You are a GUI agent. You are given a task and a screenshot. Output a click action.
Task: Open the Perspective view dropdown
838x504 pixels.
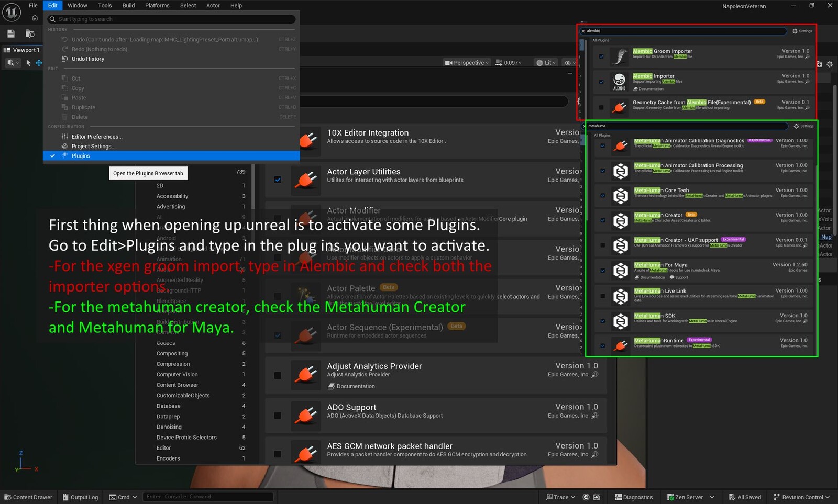tap(467, 63)
